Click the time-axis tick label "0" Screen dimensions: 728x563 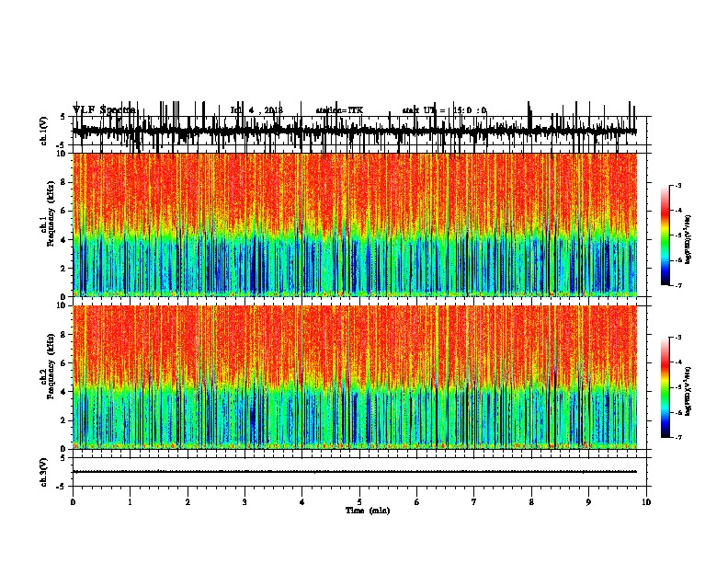73,501
